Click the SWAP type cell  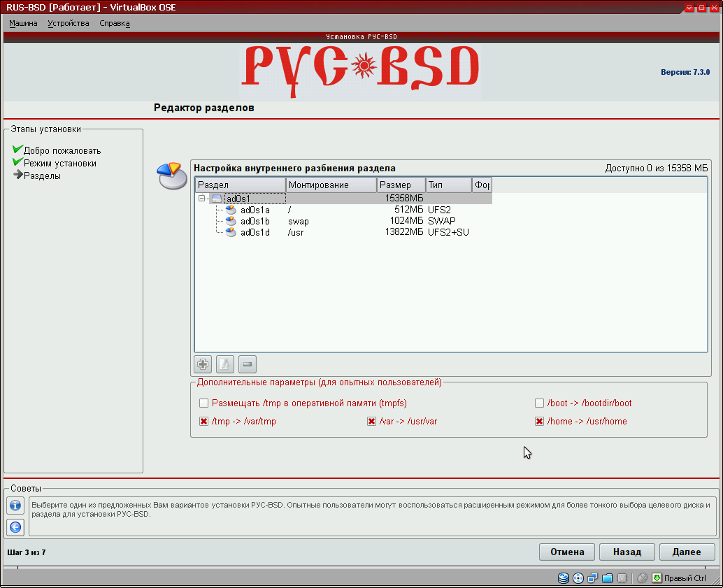442,221
